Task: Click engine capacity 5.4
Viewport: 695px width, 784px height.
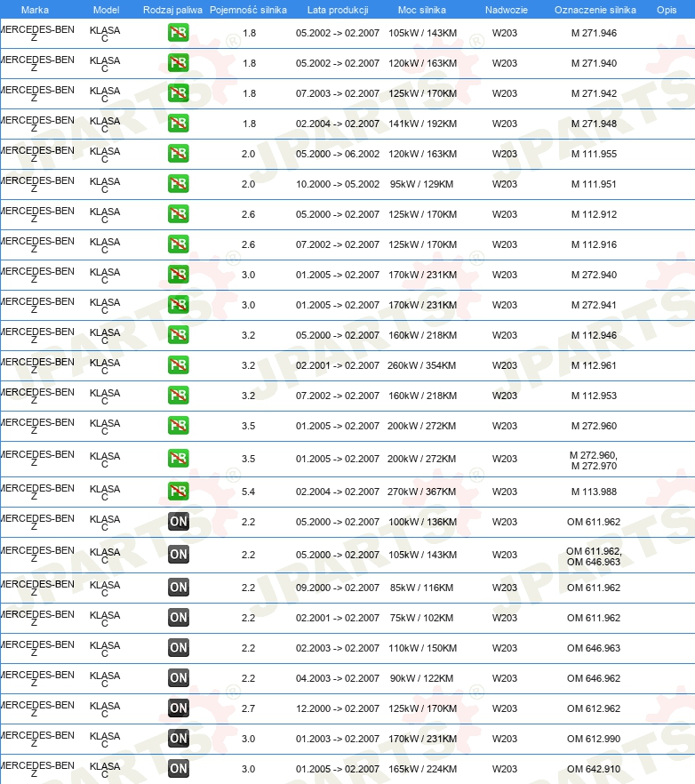Action: 249,491
